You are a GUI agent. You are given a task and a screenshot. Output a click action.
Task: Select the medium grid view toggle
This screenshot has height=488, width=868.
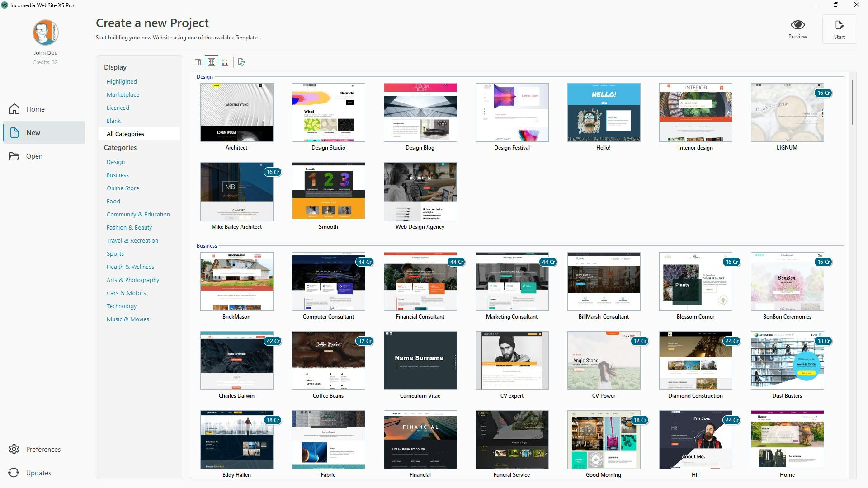coord(212,62)
